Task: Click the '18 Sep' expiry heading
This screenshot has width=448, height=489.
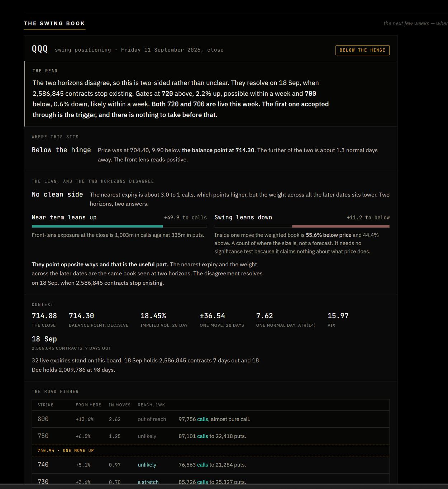Action: click(x=44, y=339)
